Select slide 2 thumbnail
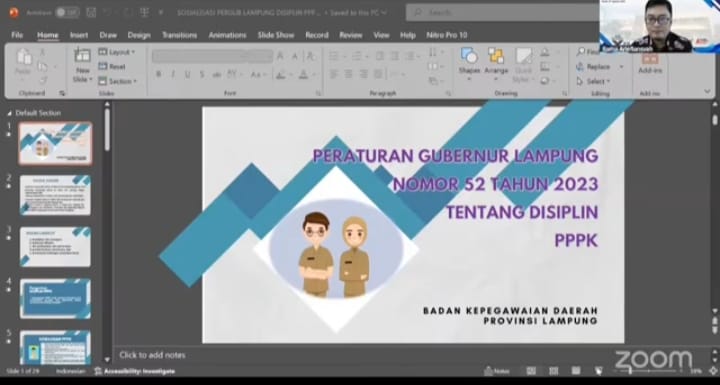Image resolution: width=720 pixels, height=385 pixels. click(55, 195)
